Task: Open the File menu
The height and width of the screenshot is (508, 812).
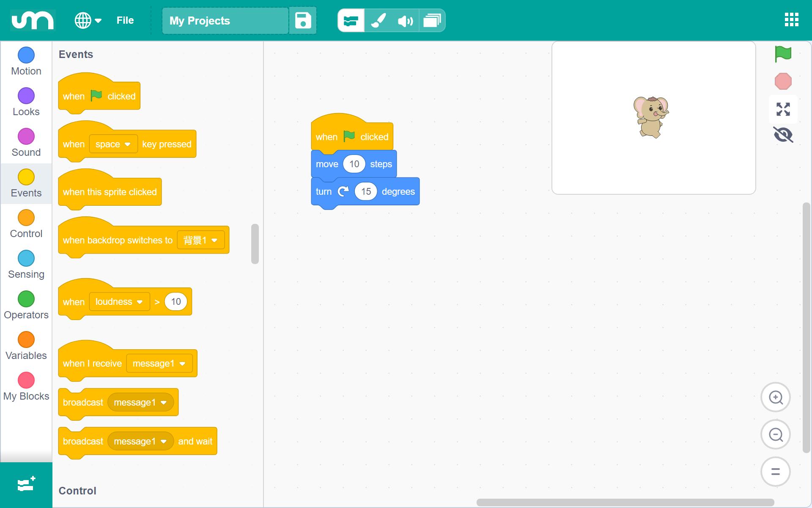Action: click(x=125, y=20)
